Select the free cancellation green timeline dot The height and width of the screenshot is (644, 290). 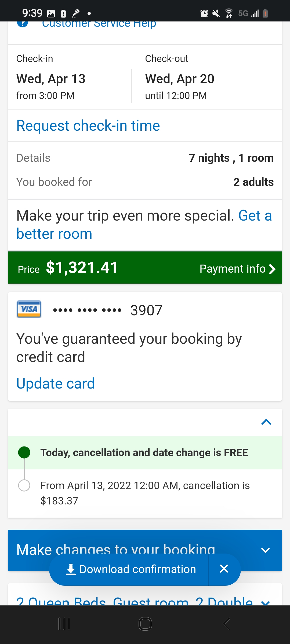24,452
